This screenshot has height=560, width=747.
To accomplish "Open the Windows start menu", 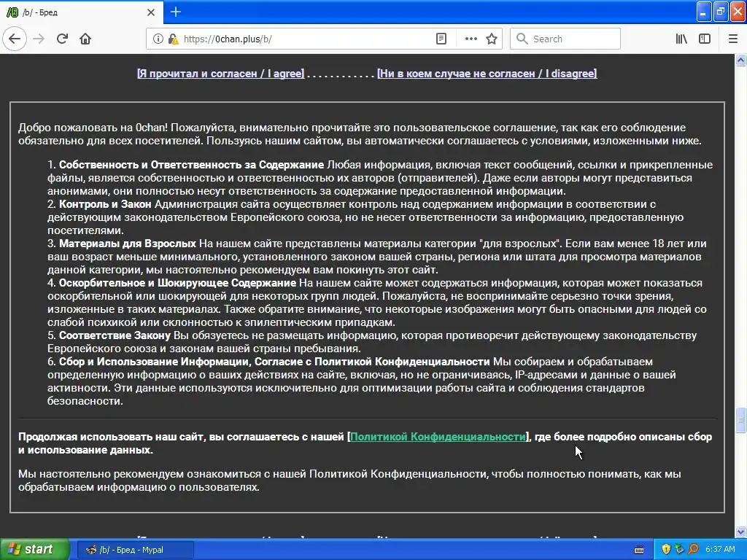I will [35, 550].
